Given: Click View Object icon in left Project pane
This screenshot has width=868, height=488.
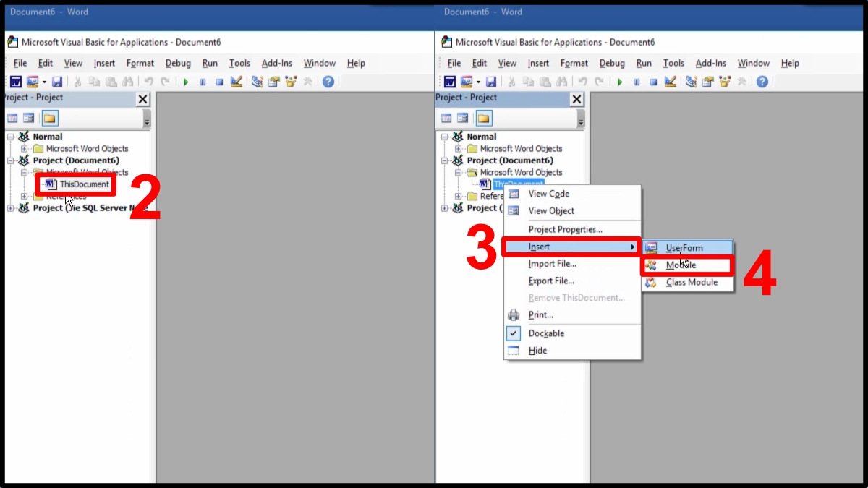Looking at the screenshot, I should click(x=29, y=118).
